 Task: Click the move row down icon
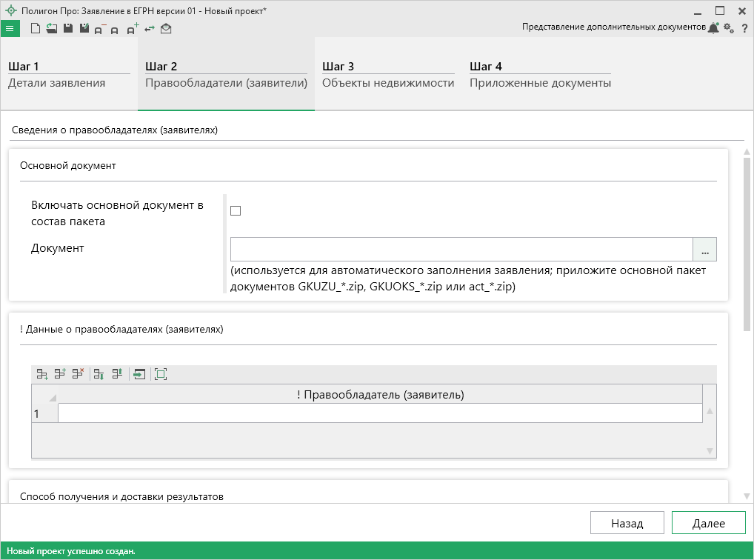pyautogui.click(x=99, y=374)
